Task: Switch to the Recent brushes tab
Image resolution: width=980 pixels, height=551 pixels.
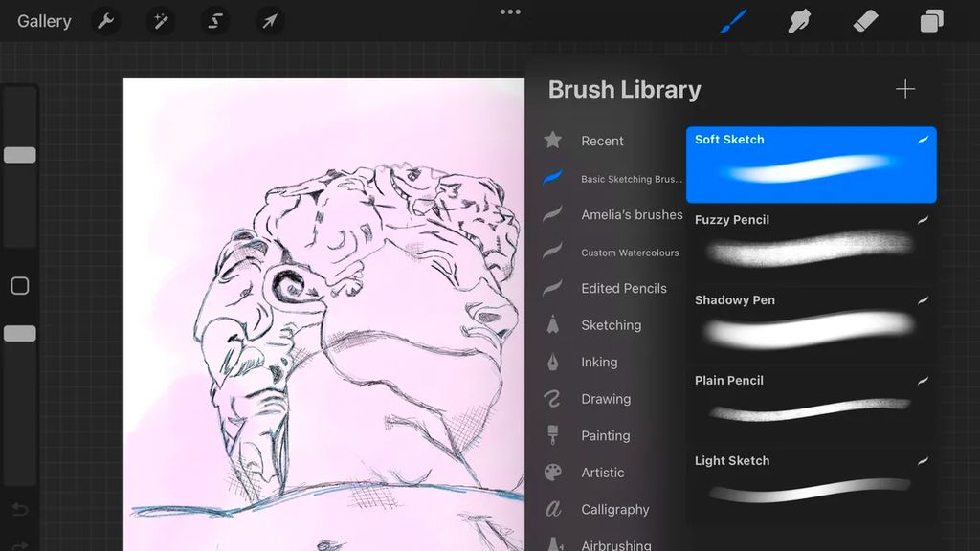Action: pyautogui.click(x=601, y=141)
